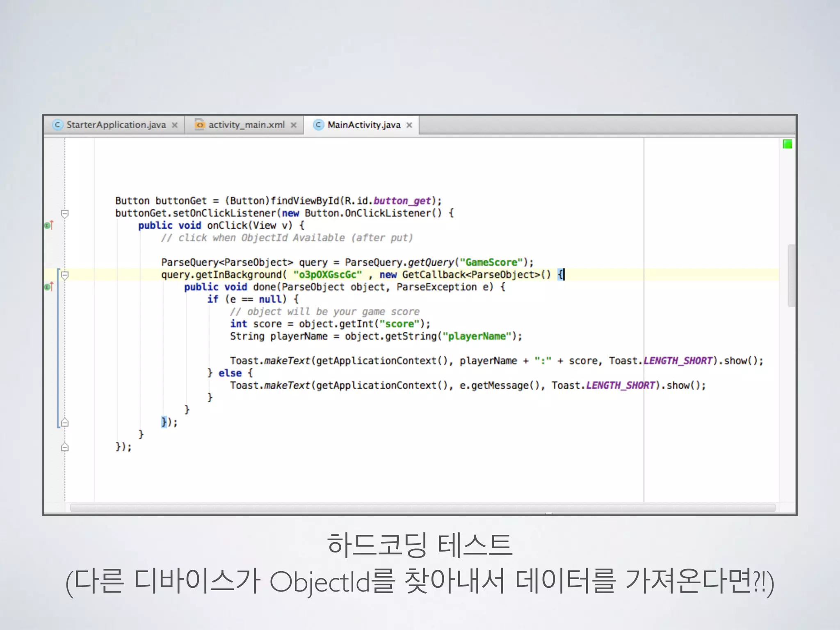Screen dimensions: 840x630
Task: Collapse the setOnClickListener code block fold marker
Action: [65, 214]
